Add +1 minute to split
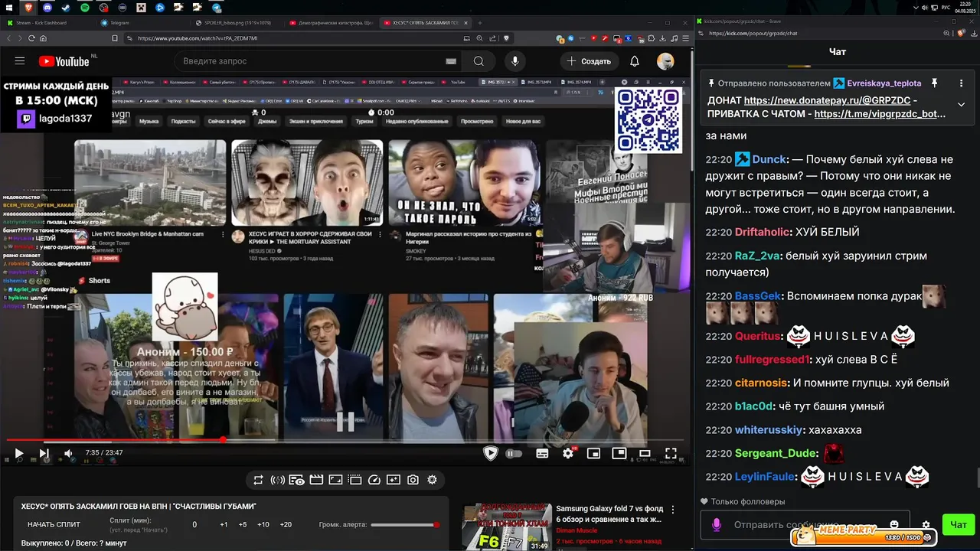980x551 pixels. [224, 525]
